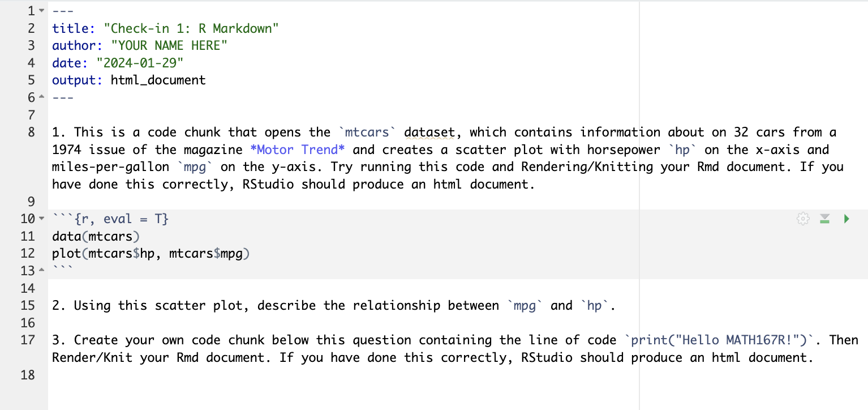Click the date value "2024-01-29"
The width and height of the screenshot is (868, 410).
tap(140, 63)
